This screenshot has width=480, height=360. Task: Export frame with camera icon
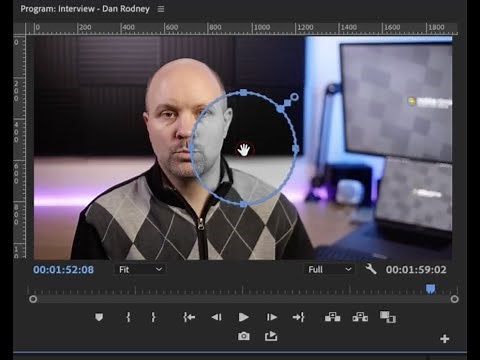[x=244, y=336]
